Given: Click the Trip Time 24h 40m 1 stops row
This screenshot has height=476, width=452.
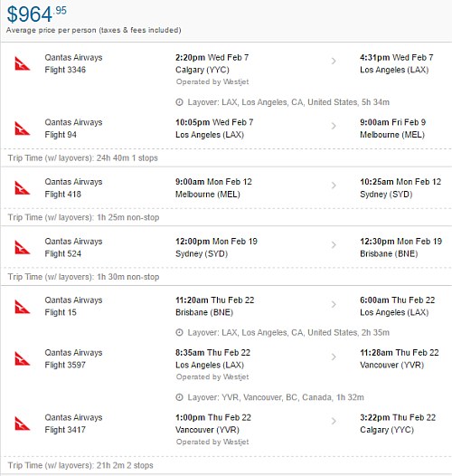Looking at the screenshot, I should [x=226, y=157].
